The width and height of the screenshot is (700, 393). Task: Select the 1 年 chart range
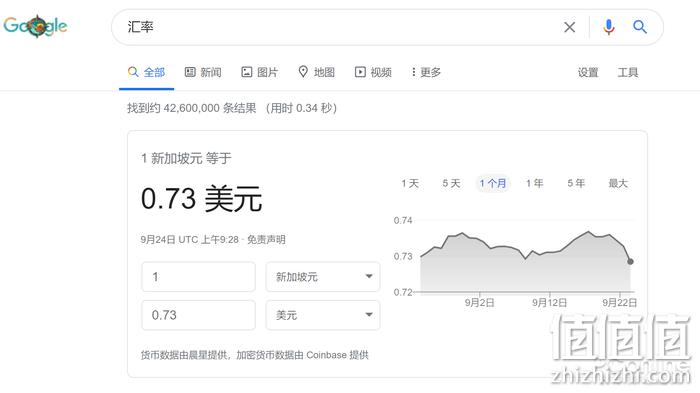click(x=534, y=183)
